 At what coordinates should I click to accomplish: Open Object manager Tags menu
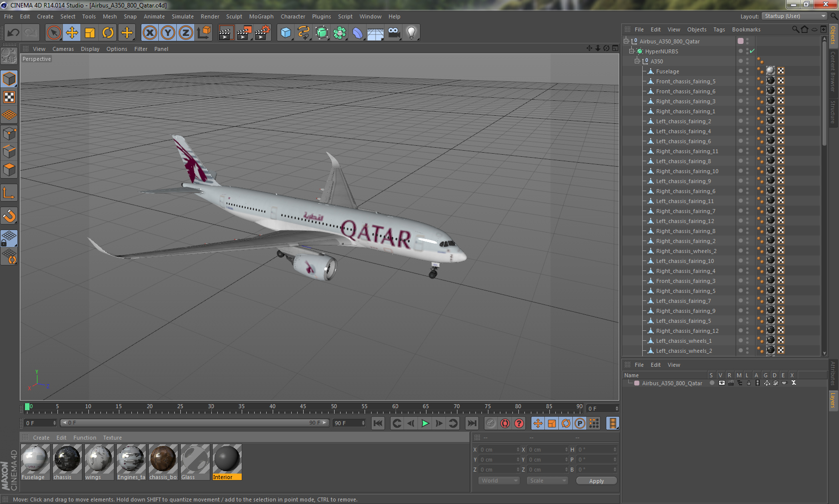719,29
